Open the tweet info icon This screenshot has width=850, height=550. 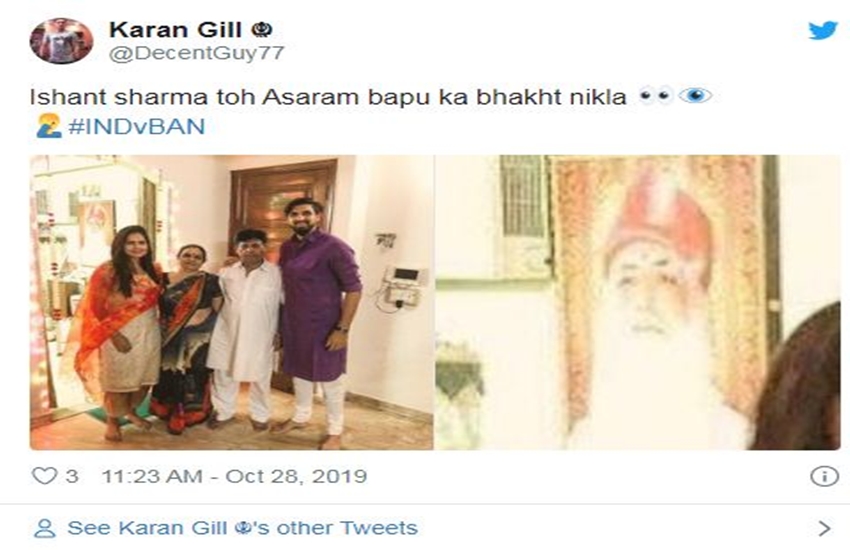[825, 476]
